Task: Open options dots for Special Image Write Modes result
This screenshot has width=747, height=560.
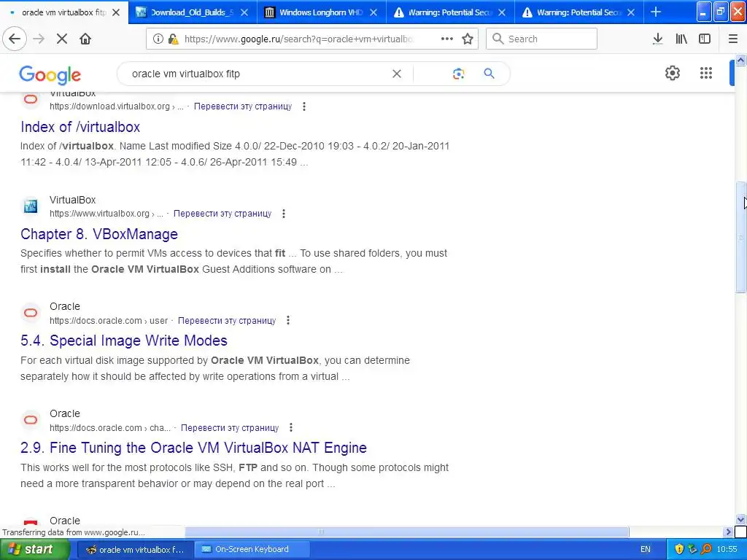Action: [287, 321]
